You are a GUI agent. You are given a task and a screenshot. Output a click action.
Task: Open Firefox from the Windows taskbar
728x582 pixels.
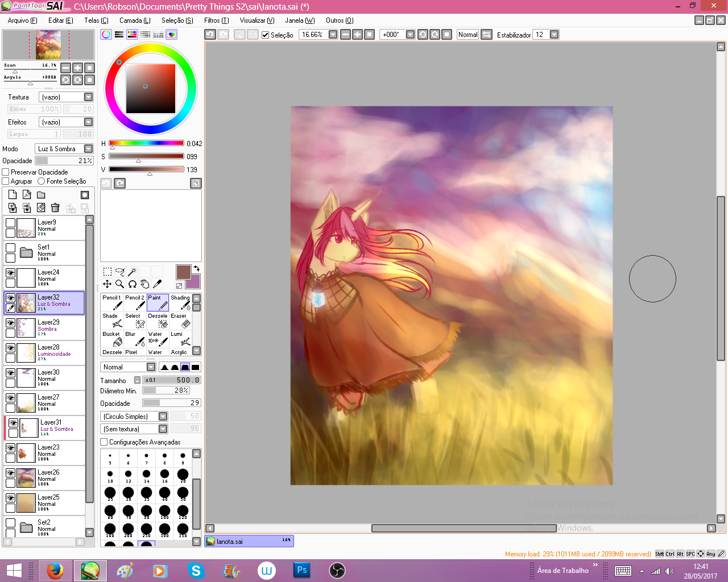pyautogui.click(x=55, y=570)
